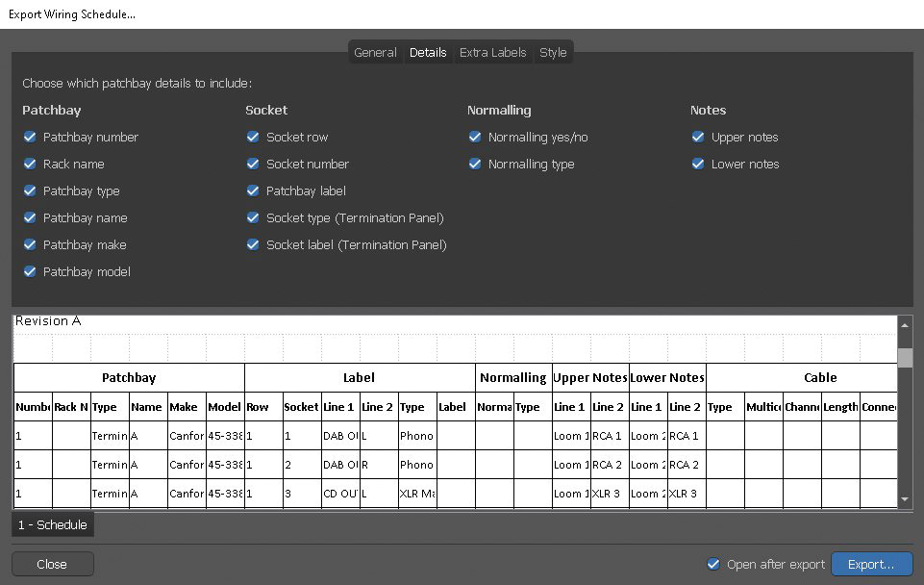Image resolution: width=924 pixels, height=585 pixels.
Task: Uncheck Normalling yes/no option
Action: (x=475, y=138)
